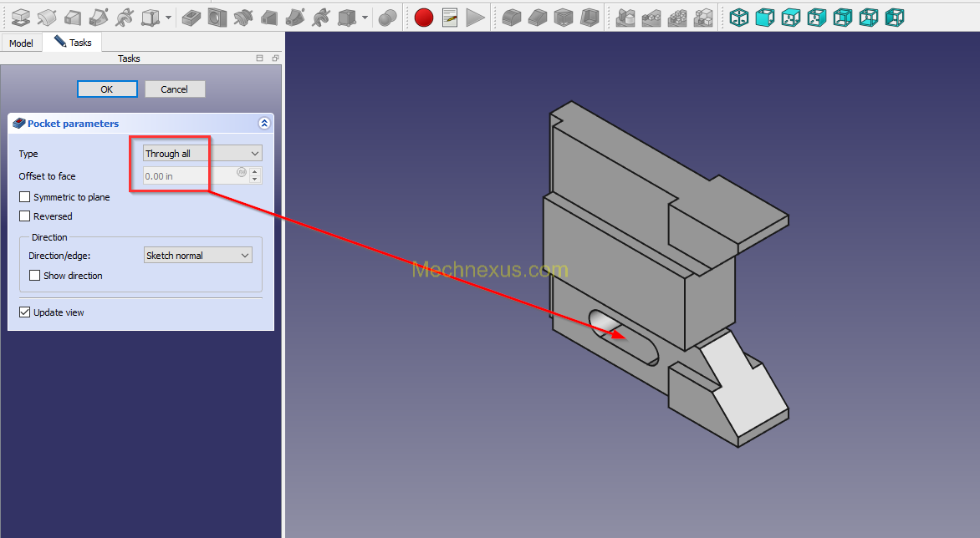Screen dimensions: 980x538
Task: Open the Type dropdown showing Through all
Action: pos(202,154)
